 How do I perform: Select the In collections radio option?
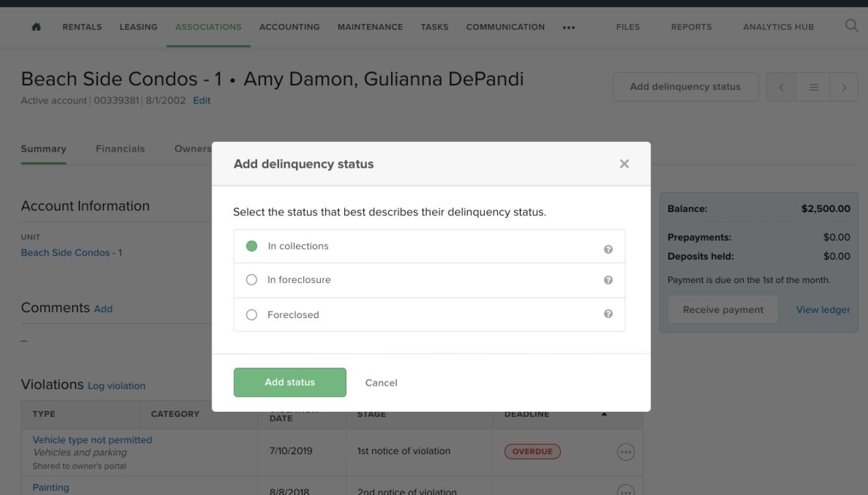[251, 247]
